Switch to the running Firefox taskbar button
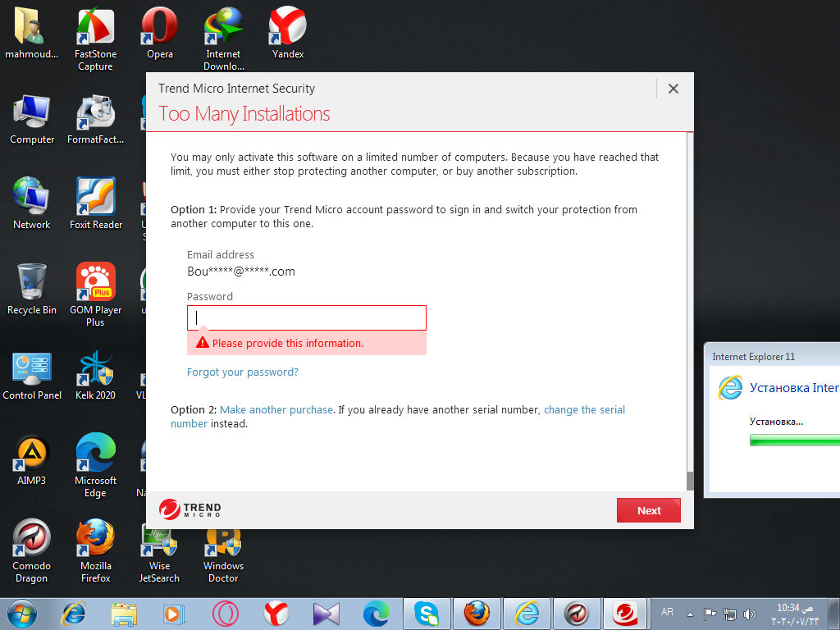The image size is (840, 630). tap(477, 614)
